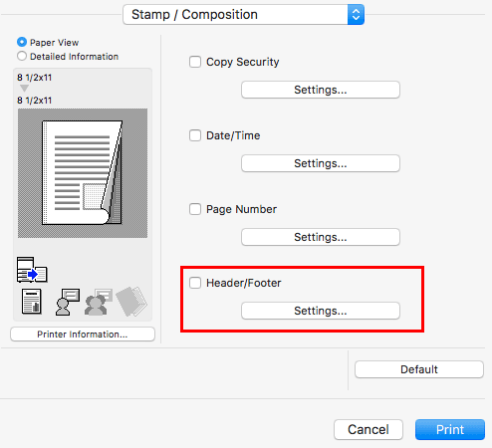Click the gray triangle between paper sizes
This screenshot has height=448, width=492.
click(x=24, y=89)
